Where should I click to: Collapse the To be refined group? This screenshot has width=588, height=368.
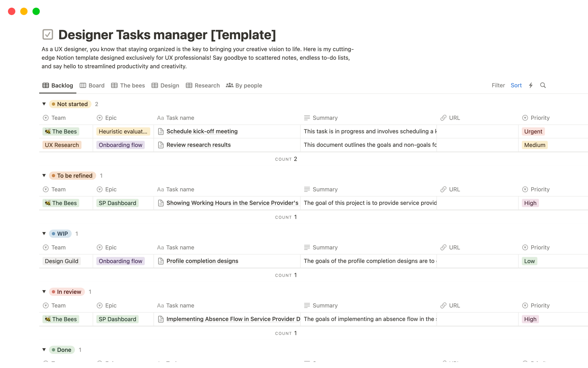[x=44, y=175]
